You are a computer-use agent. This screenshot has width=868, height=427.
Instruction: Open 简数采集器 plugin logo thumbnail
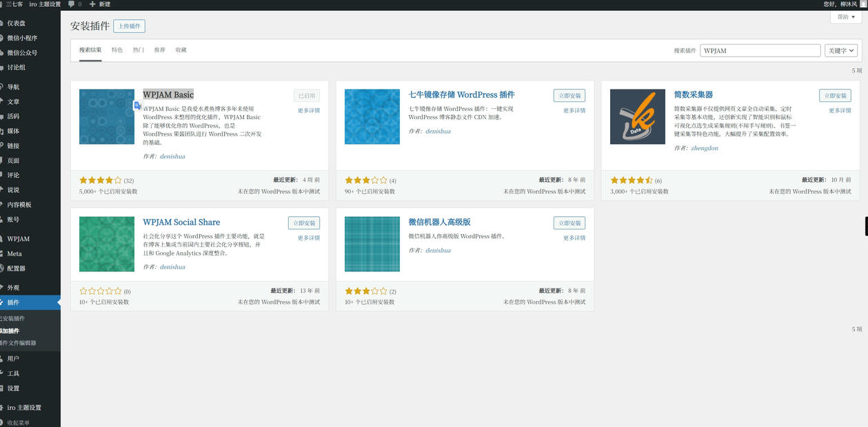coord(638,116)
